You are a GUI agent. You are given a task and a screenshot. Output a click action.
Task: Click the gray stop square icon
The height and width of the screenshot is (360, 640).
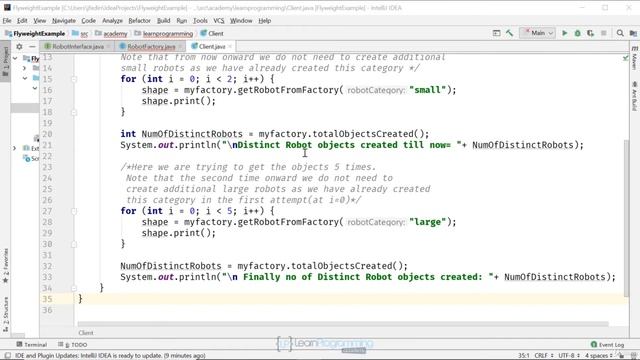pos(604,33)
